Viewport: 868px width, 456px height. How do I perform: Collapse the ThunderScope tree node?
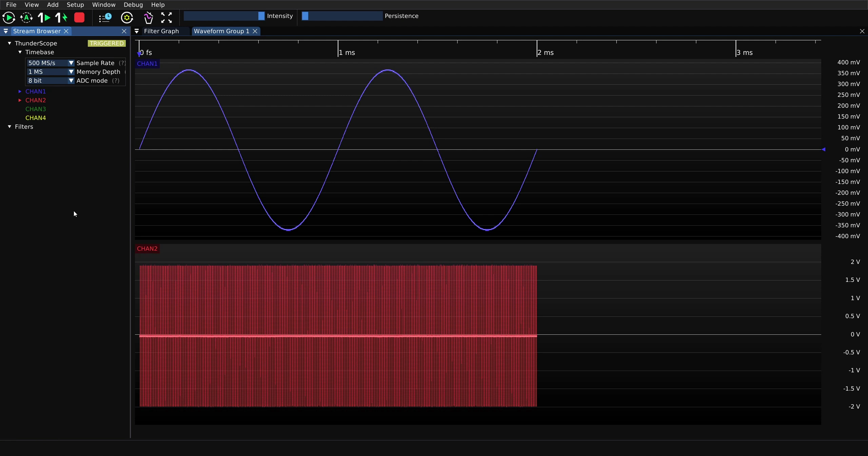tap(9, 43)
